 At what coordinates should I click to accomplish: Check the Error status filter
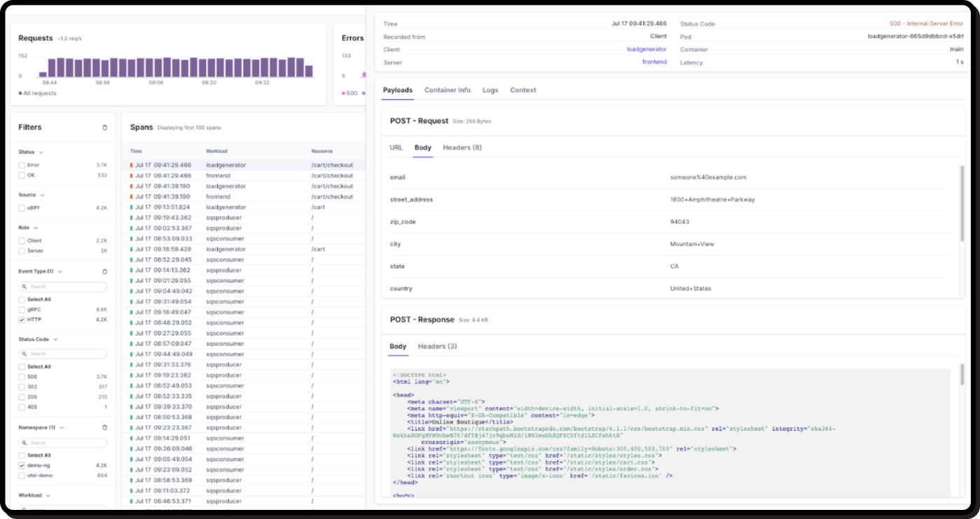22,165
